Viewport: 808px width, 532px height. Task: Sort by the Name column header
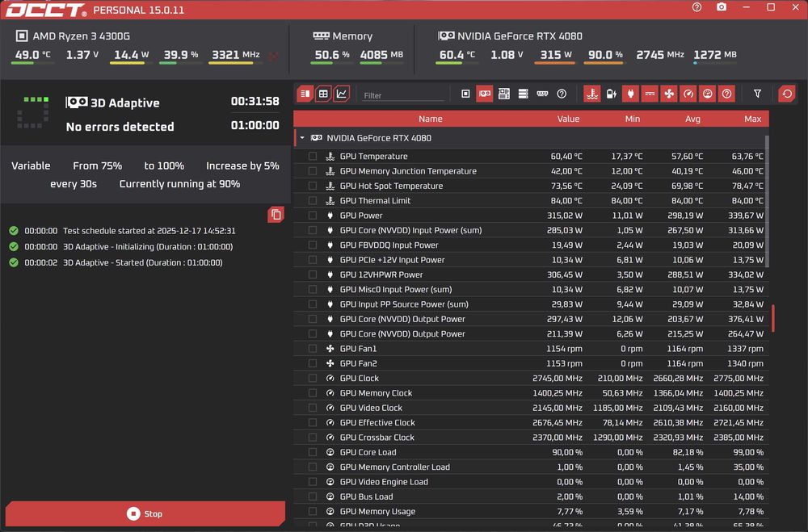pos(431,119)
